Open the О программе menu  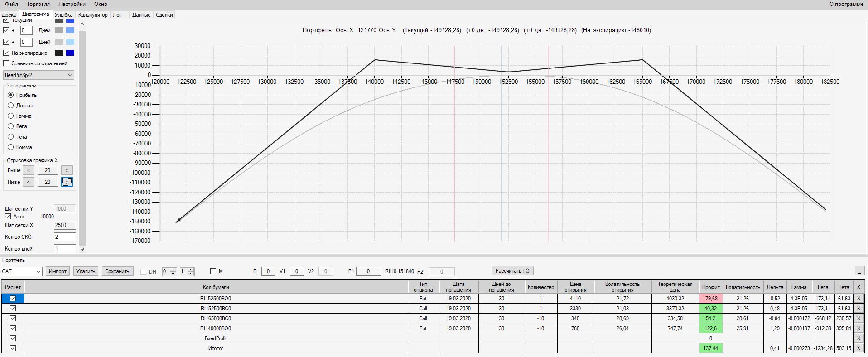tap(846, 4)
